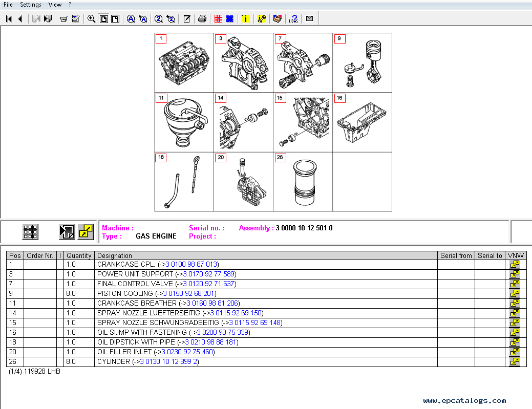Open the ? help menu
The image size is (532, 409).
(70, 5)
